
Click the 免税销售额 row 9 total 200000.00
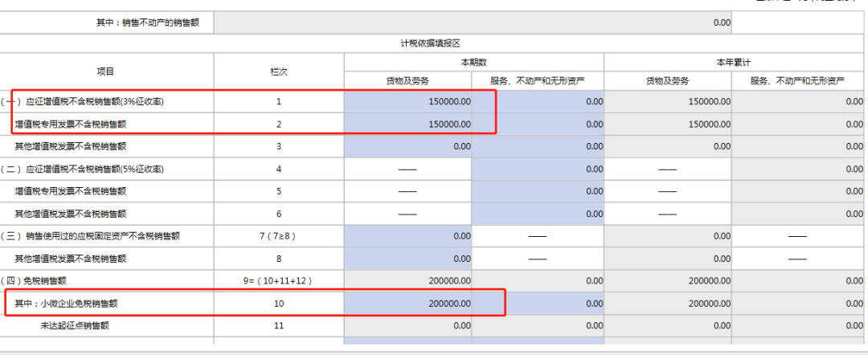(408, 281)
